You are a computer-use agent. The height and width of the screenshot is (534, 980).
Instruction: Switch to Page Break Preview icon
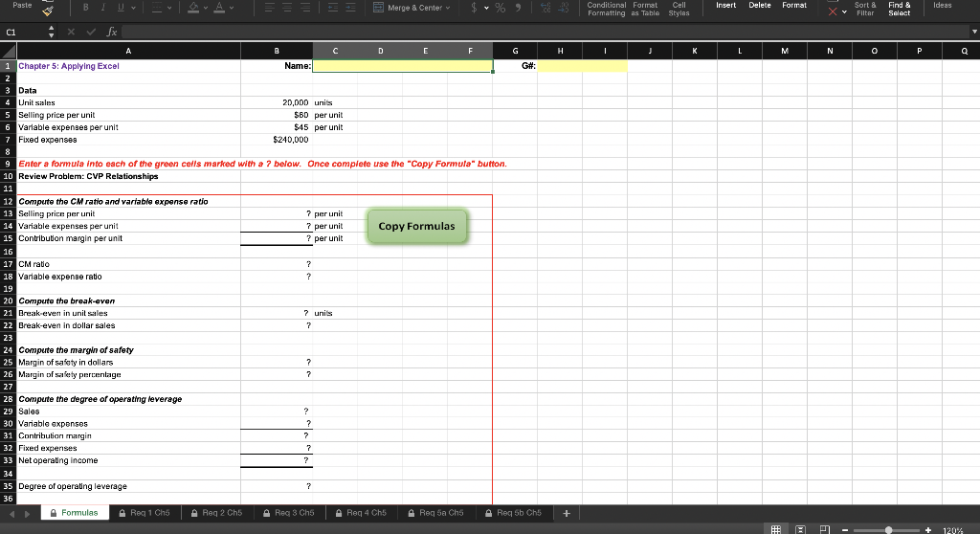(824, 529)
